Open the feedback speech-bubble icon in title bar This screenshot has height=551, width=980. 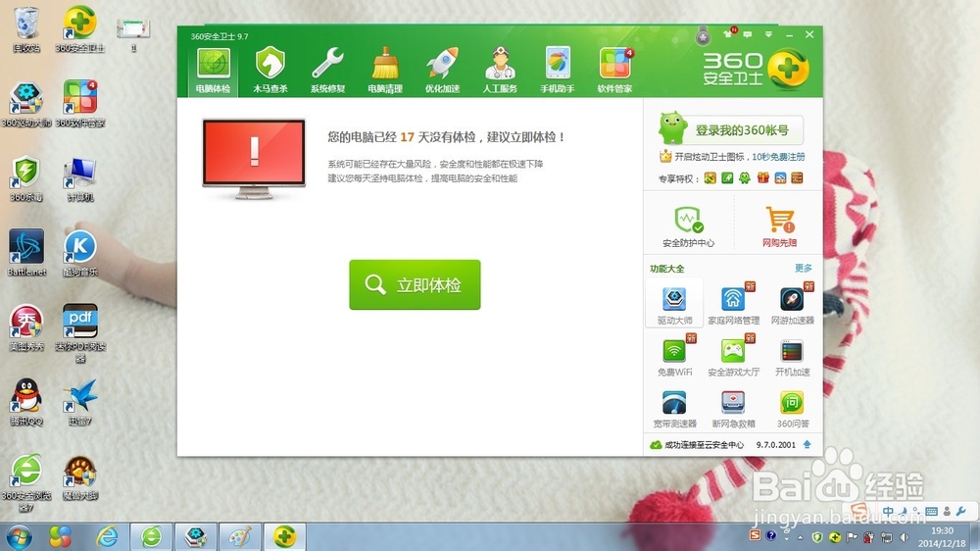pos(748,33)
